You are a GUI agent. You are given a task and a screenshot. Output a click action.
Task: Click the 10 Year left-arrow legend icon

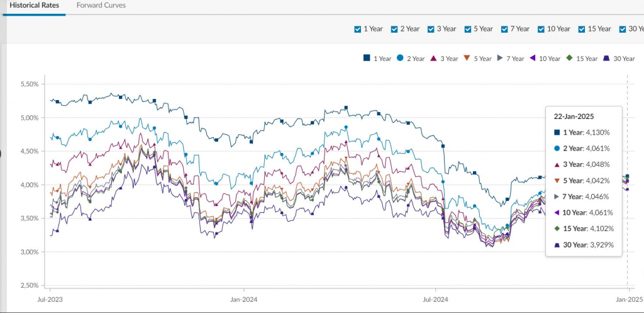click(x=533, y=58)
